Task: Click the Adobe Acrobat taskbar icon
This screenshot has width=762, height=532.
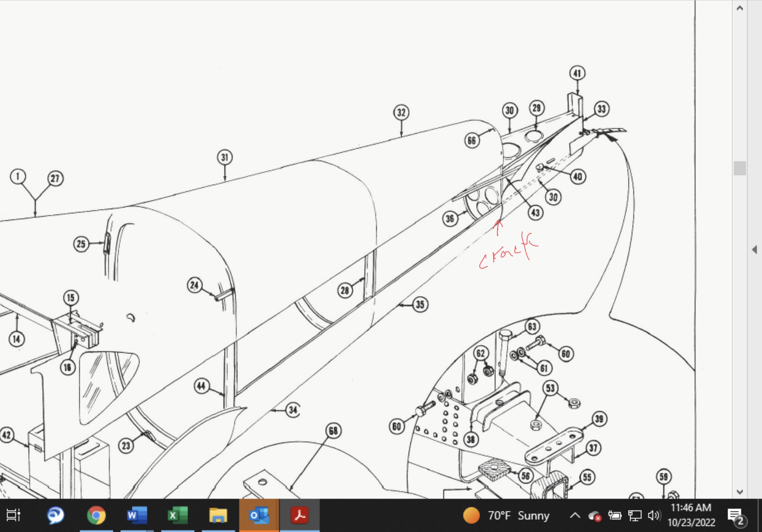Action: pyautogui.click(x=299, y=515)
